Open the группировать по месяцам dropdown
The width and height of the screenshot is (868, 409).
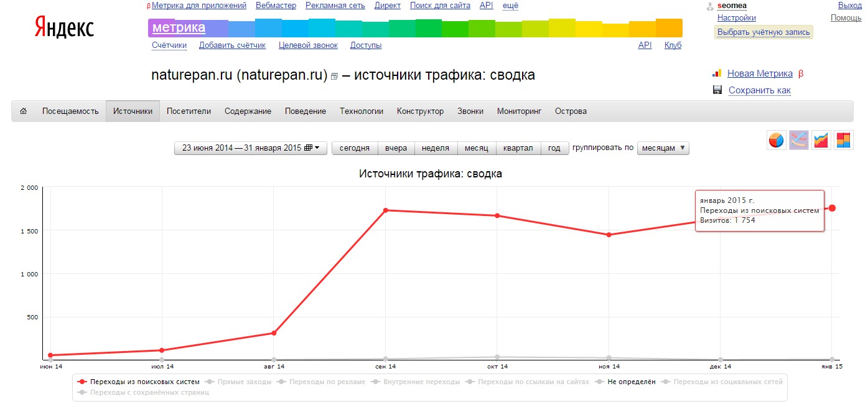(x=663, y=148)
